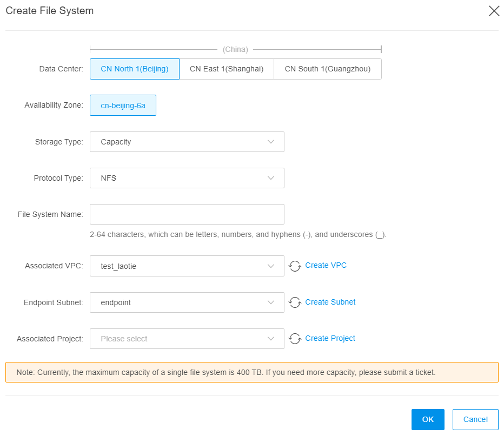
Task: Select CN East 1(Shanghai) data center
Action: pyautogui.click(x=227, y=69)
